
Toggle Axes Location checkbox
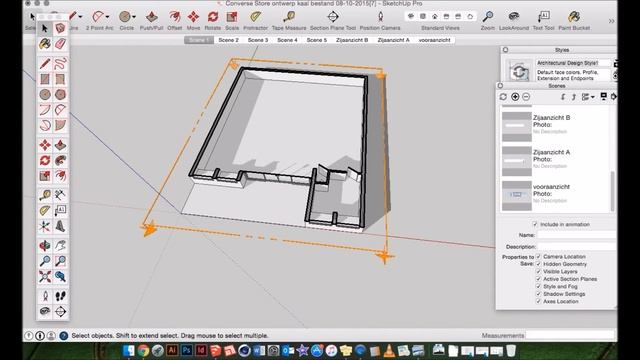(x=538, y=301)
